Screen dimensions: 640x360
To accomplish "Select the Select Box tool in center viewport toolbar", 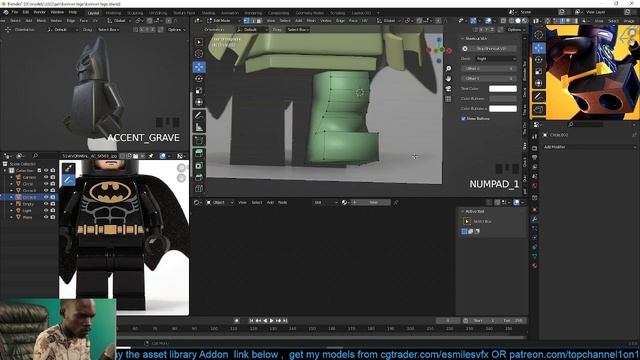I will coord(199,42).
